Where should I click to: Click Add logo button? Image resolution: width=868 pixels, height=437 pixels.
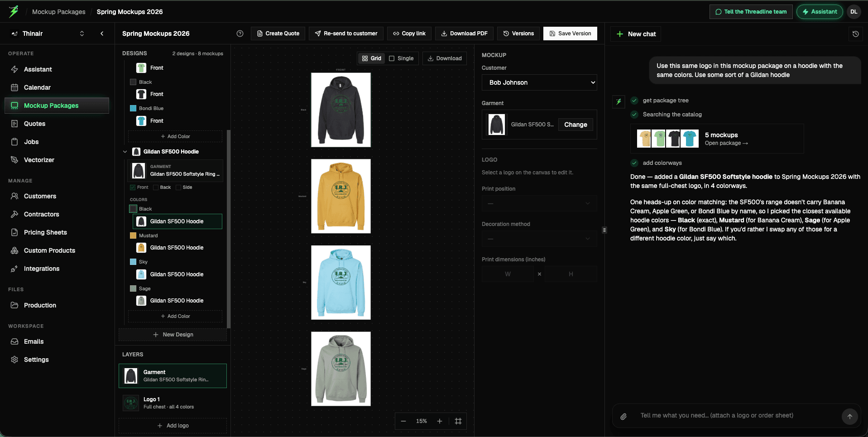tap(173, 426)
